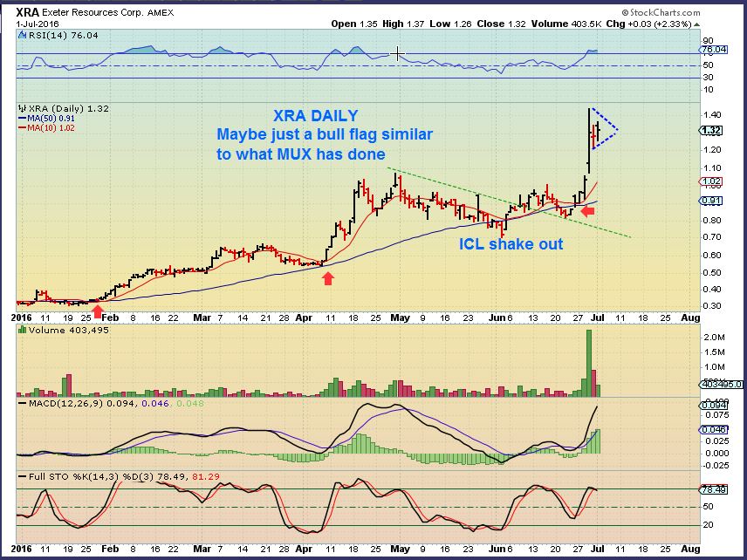Click the XRA (Daily) 1.32 legend label

click(69, 108)
